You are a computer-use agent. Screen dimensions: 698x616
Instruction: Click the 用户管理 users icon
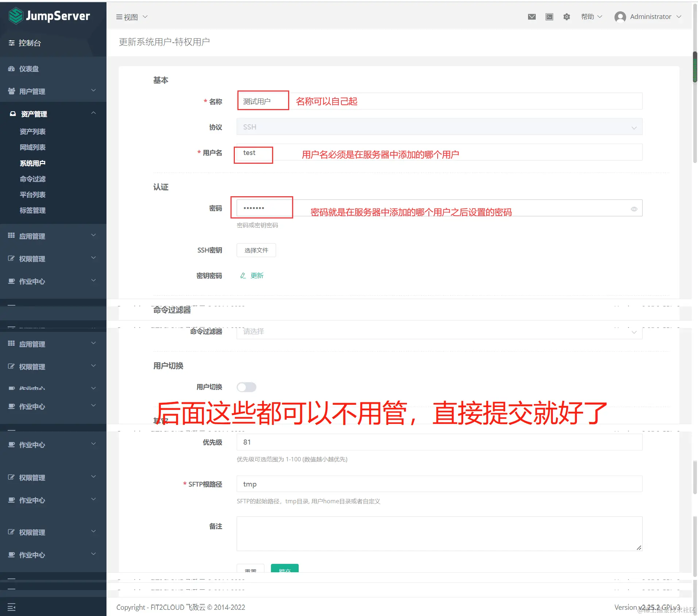point(12,91)
